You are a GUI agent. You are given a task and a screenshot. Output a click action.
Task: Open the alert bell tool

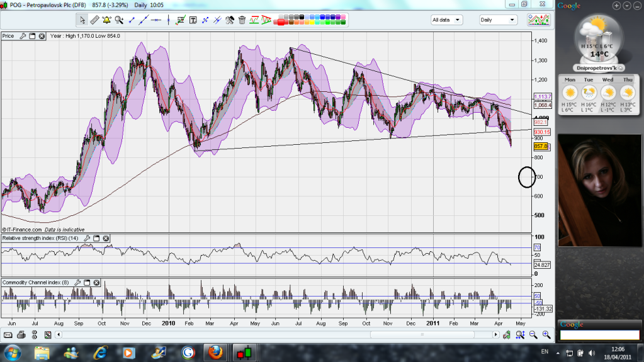coord(107,20)
